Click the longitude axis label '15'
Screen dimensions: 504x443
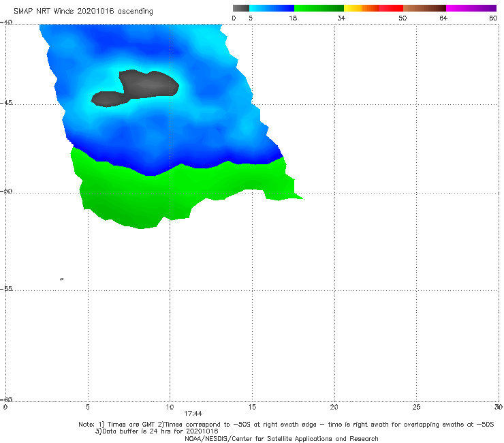tap(252, 407)
